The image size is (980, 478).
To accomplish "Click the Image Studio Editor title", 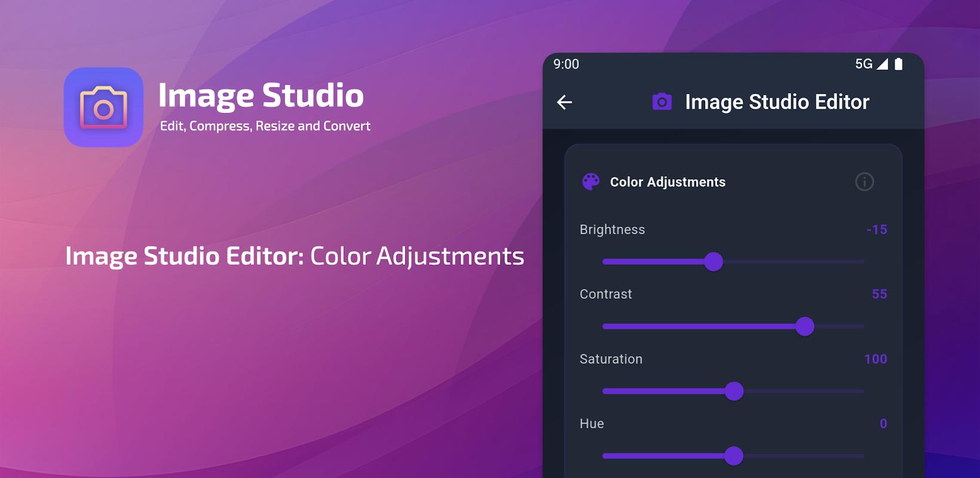I will [x=777, y=102].
